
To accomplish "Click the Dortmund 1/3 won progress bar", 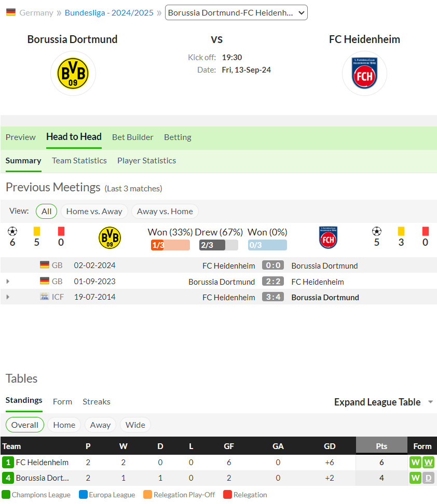I will coord(170,245).
